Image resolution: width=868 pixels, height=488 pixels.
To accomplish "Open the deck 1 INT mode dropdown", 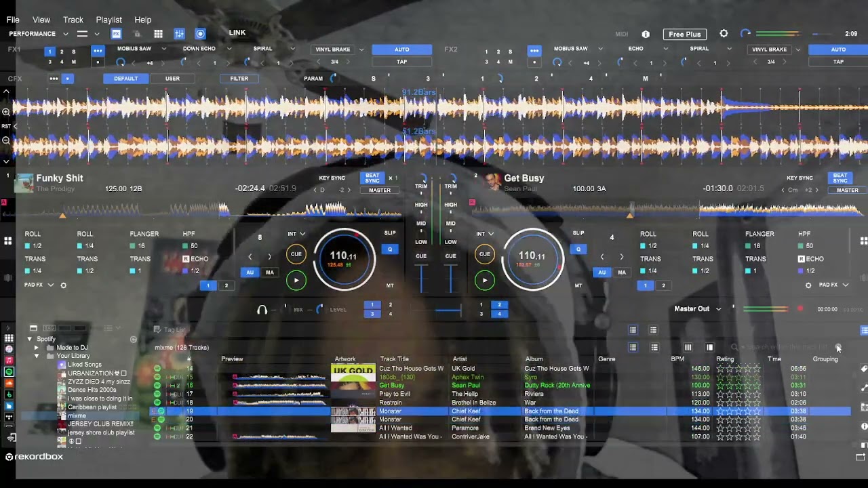I will [296, 234].
